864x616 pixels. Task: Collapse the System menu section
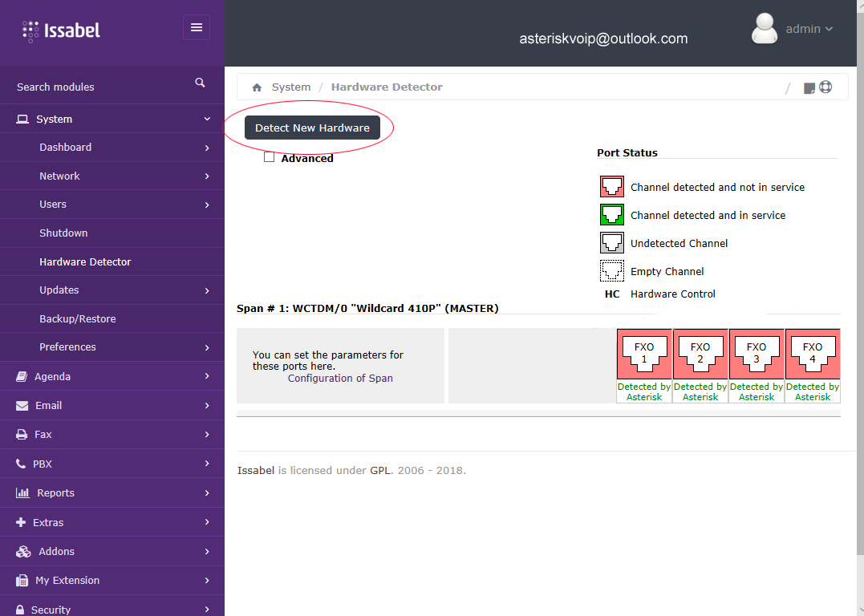(112, 119)
